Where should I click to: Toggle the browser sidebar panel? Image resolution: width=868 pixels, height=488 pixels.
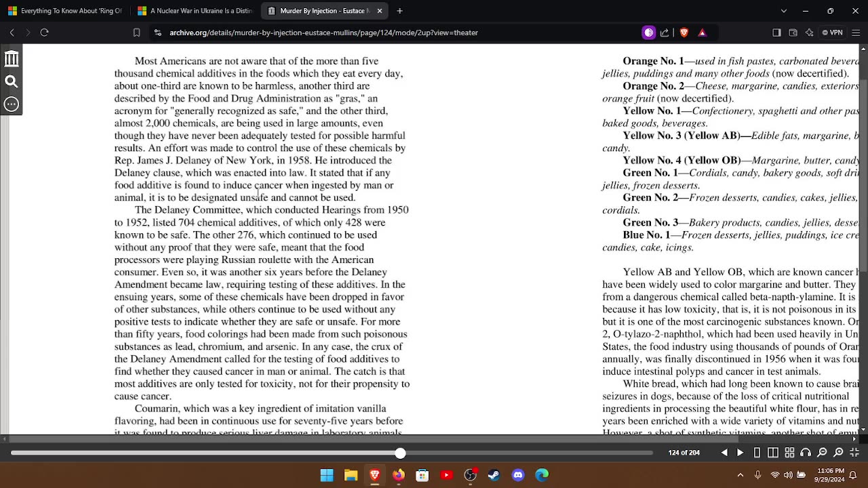(776, 33)
